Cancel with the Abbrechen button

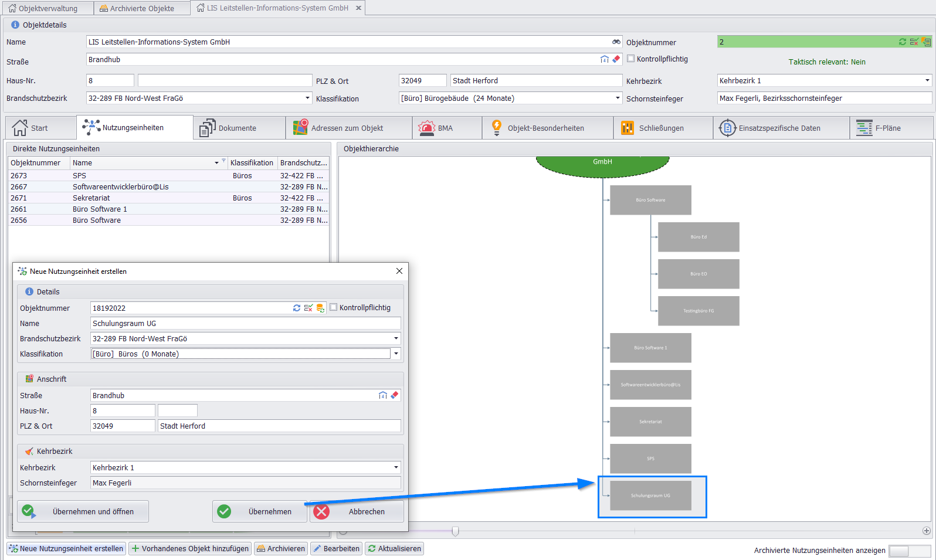(357, 511)
